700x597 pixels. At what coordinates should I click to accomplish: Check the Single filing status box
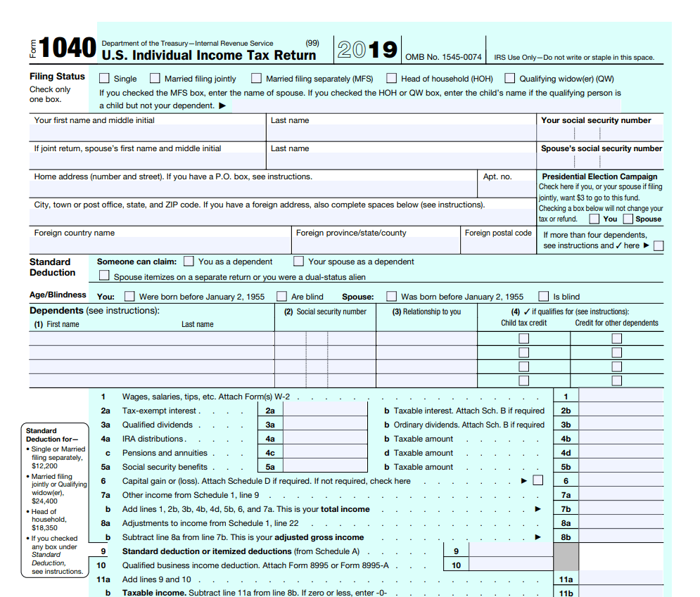(x=104, y=79)
